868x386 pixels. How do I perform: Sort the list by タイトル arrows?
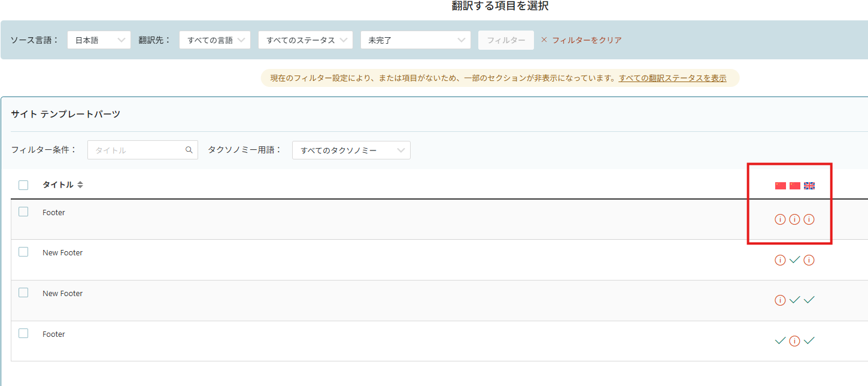(80, 185)
